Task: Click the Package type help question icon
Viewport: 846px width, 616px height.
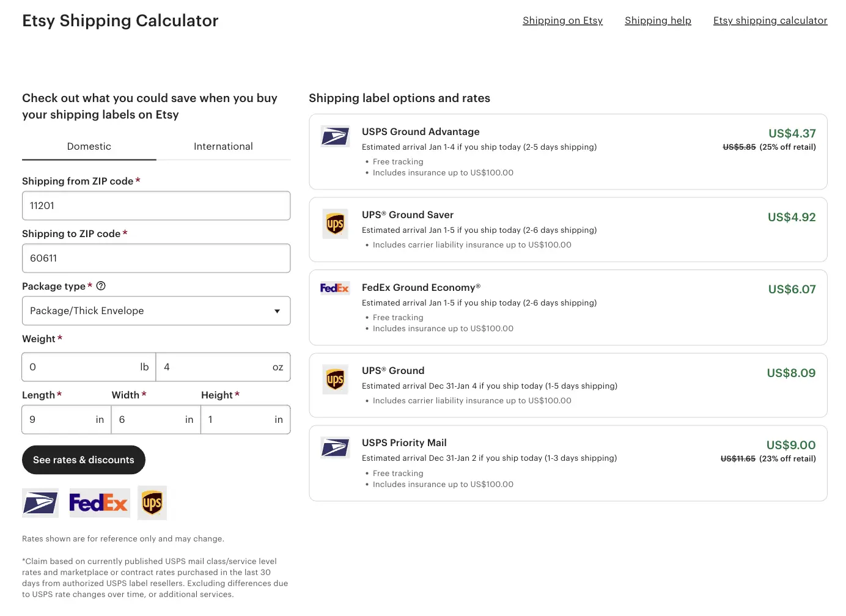Action: pos(101,286)
